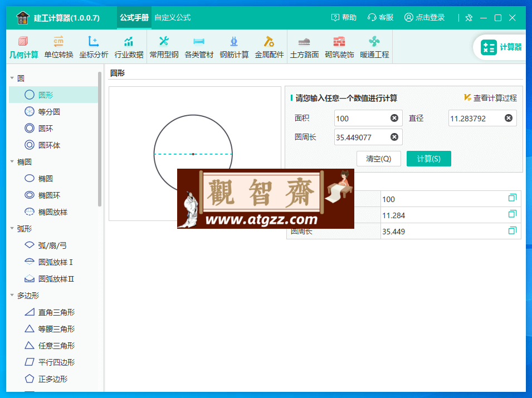The image size is (532, 398).
Task: Open the 土方路面 earthwork pavement tool
Action: [x=304, y=47]
